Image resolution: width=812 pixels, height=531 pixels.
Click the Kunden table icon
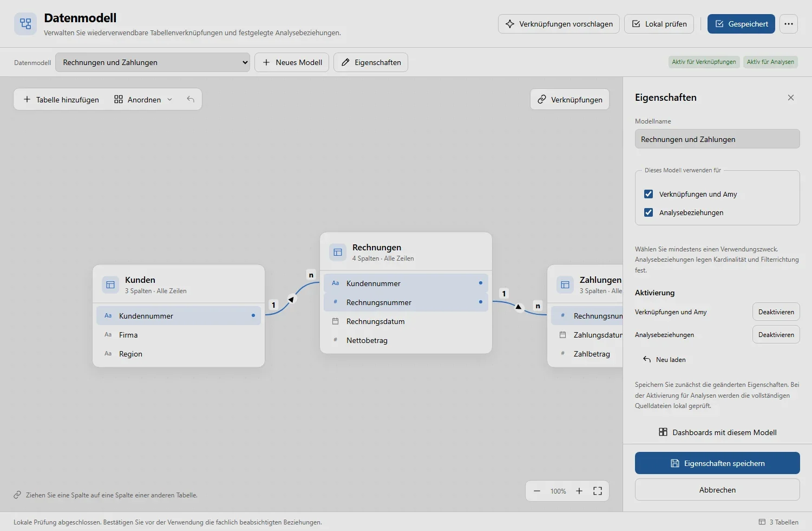pyautogui.click(x=110, y=284)
